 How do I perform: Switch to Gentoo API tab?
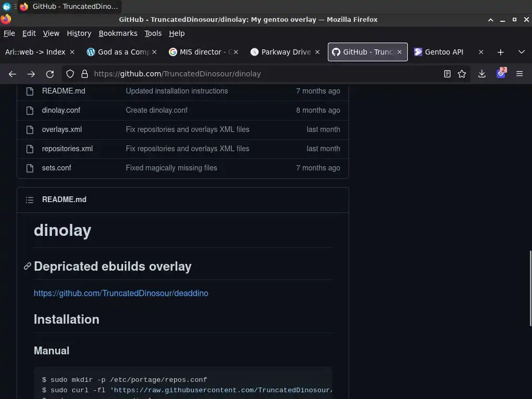[444, 52]
